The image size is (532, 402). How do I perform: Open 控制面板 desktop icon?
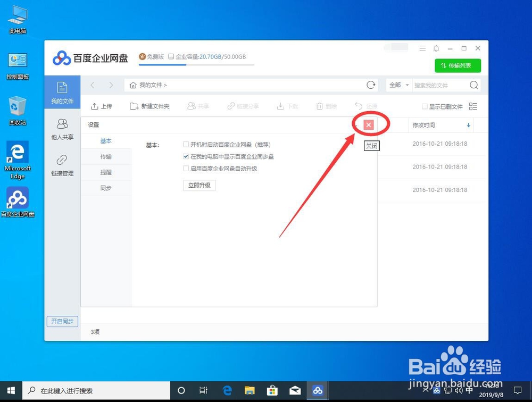pos(18,66)
